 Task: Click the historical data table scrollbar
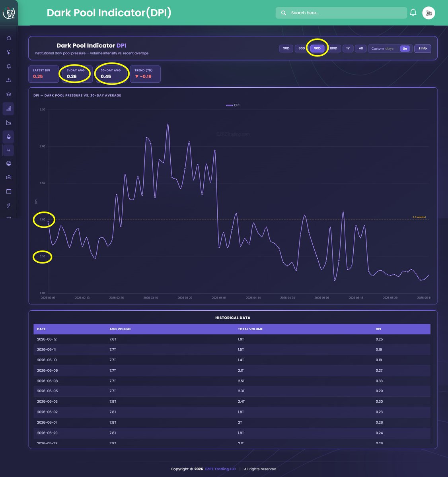(432, 384)
